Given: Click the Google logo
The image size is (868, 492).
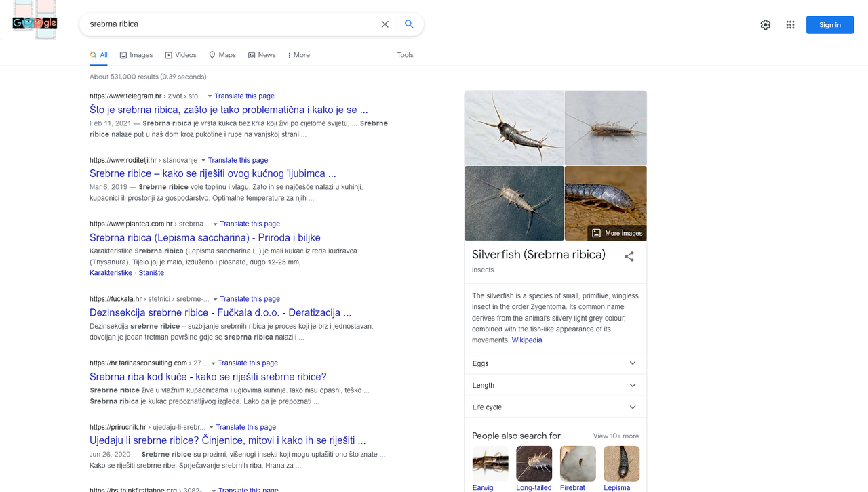Looking at the screenshot, I should tap(34, 22).
